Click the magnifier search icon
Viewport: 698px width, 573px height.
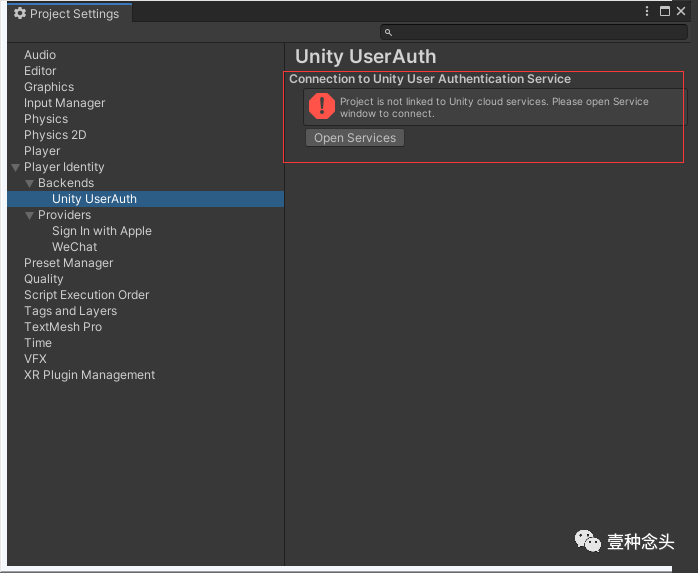pos(388,33)
